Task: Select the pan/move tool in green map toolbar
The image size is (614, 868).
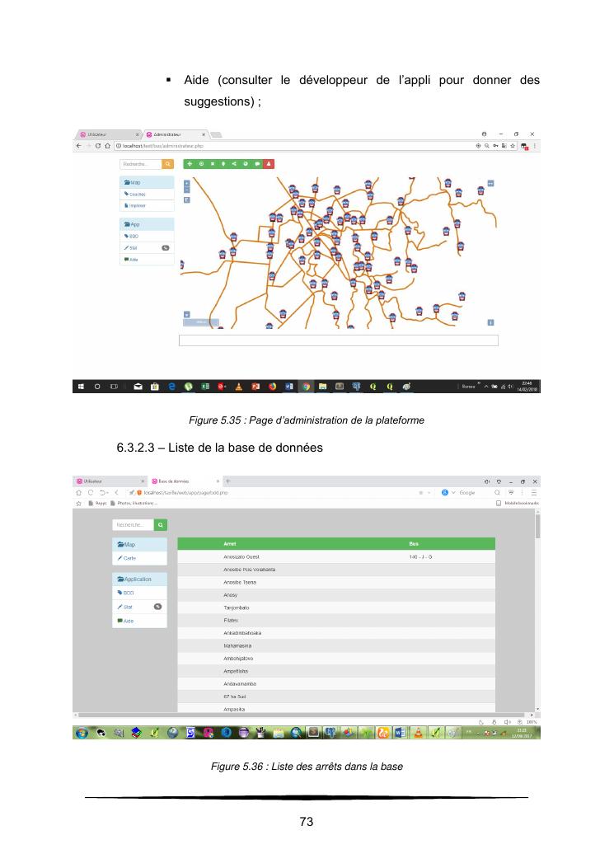Action: tap(190, 164)
